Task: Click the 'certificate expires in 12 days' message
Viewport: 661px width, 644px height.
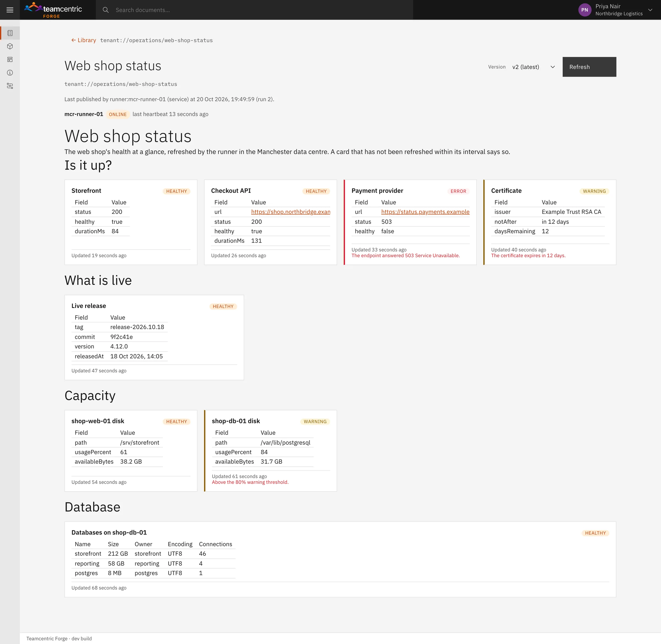Action: (528, 256)
